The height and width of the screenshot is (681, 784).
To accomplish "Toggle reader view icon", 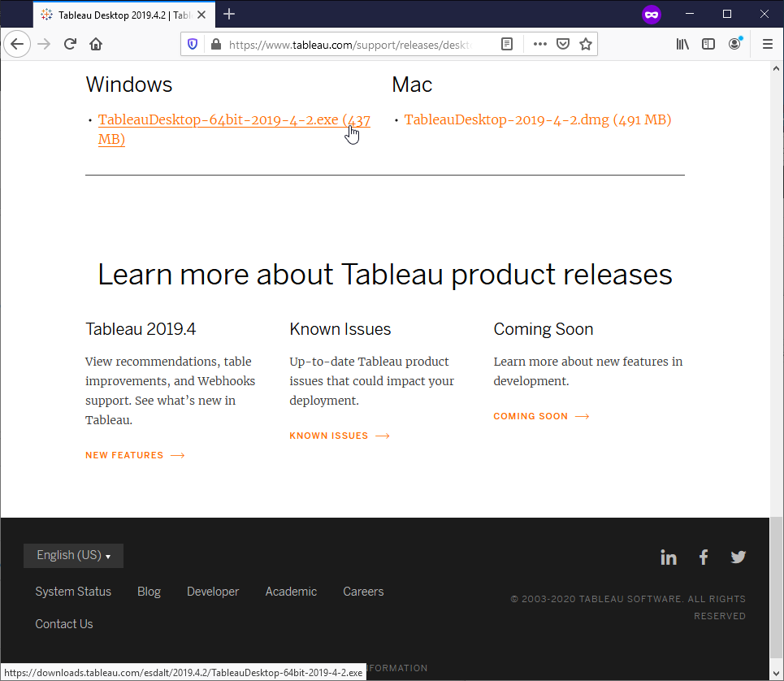I will point(506,45).
